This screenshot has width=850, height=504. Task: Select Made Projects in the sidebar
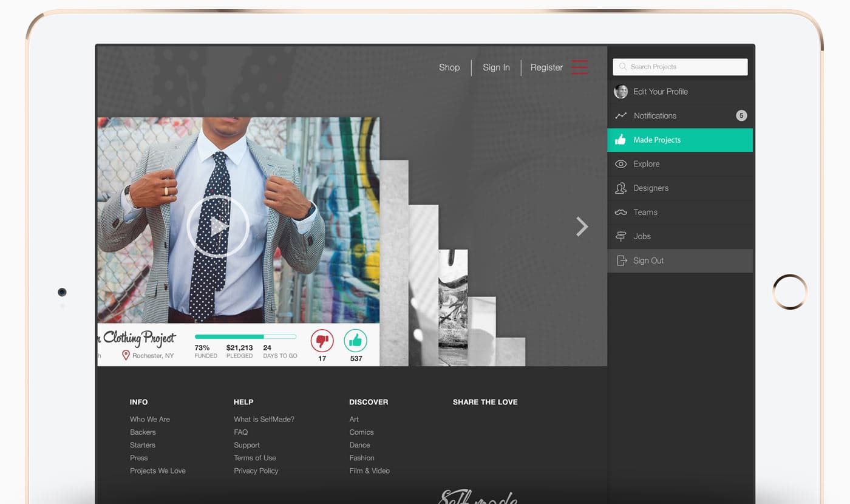[680, 140]
